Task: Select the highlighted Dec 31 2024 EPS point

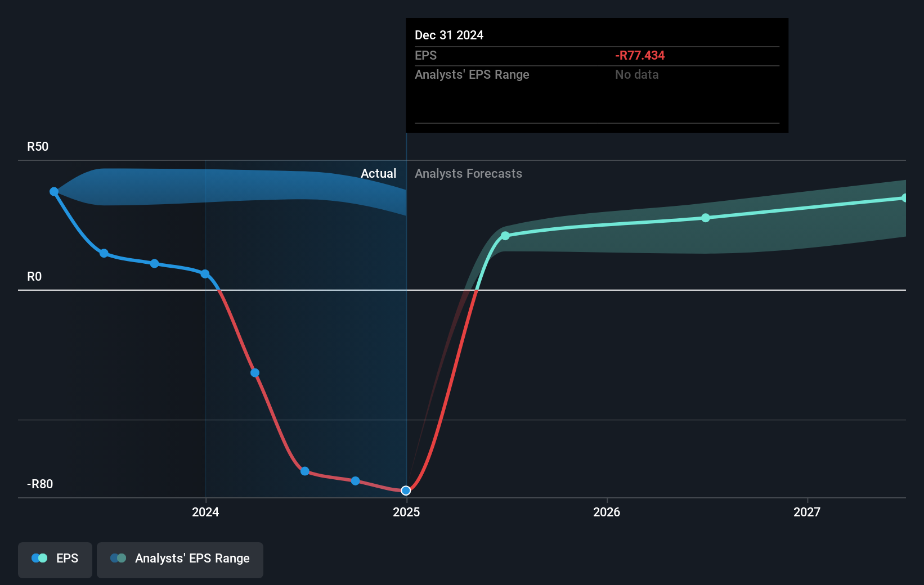Action: point(406,490)
